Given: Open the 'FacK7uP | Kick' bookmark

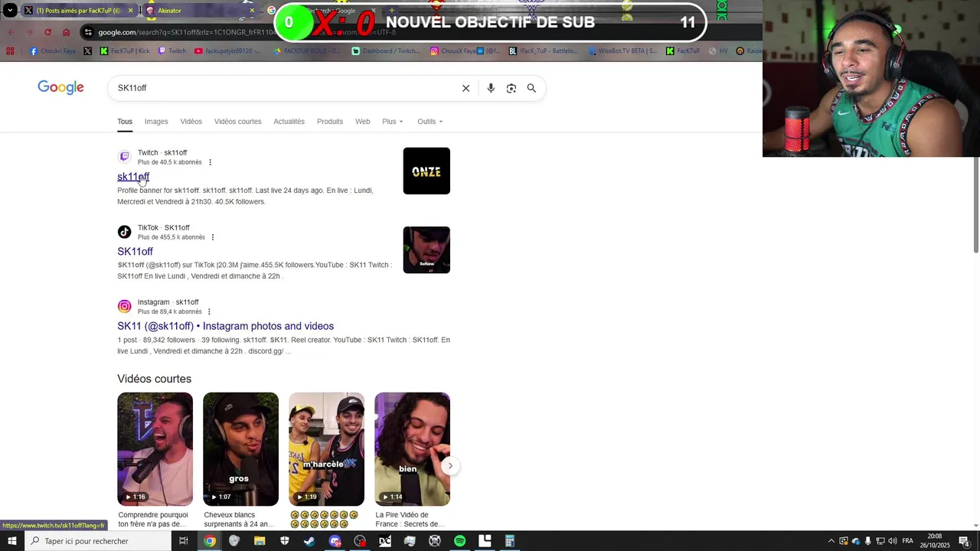Looking at the screenshot, I should pos(125,51).
